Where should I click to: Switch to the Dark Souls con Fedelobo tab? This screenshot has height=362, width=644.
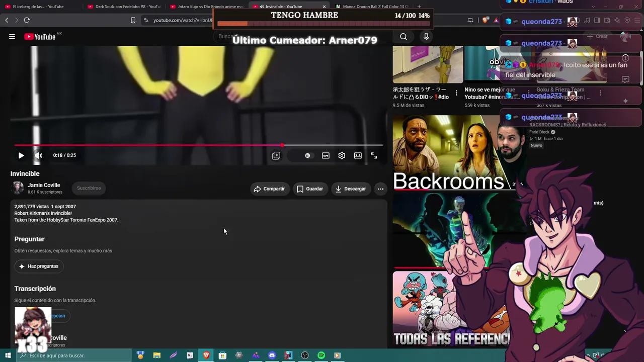click(x=124, y=7)
